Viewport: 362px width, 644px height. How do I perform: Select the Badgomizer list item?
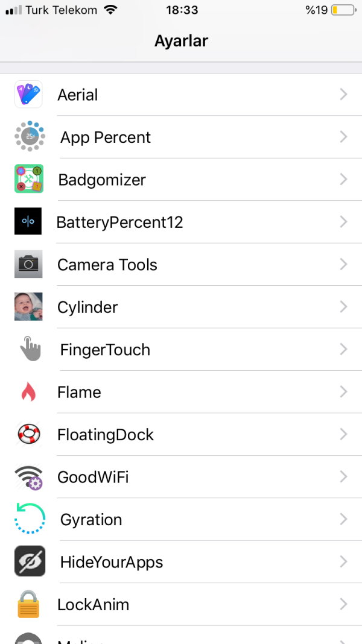click(102, 180)
